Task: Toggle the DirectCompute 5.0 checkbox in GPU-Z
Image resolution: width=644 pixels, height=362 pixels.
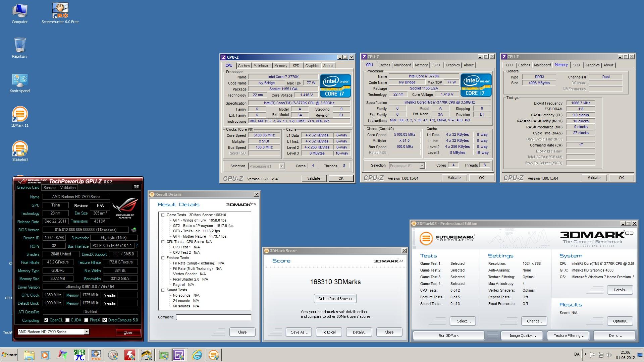Action: (x=105, y=320)
